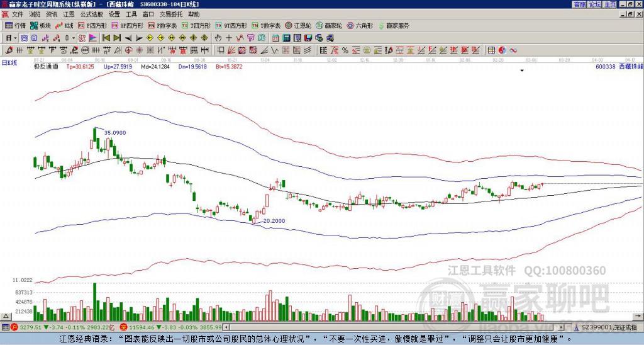Click the save floppy-disk icon
The width and height of the screenshot is (644, 345).
tap(308, 38)
